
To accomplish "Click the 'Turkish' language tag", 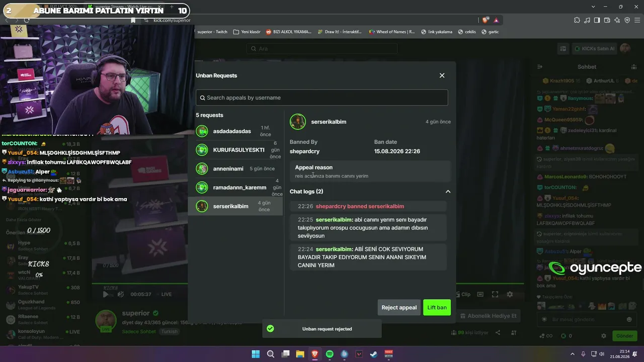I will 170,332.
